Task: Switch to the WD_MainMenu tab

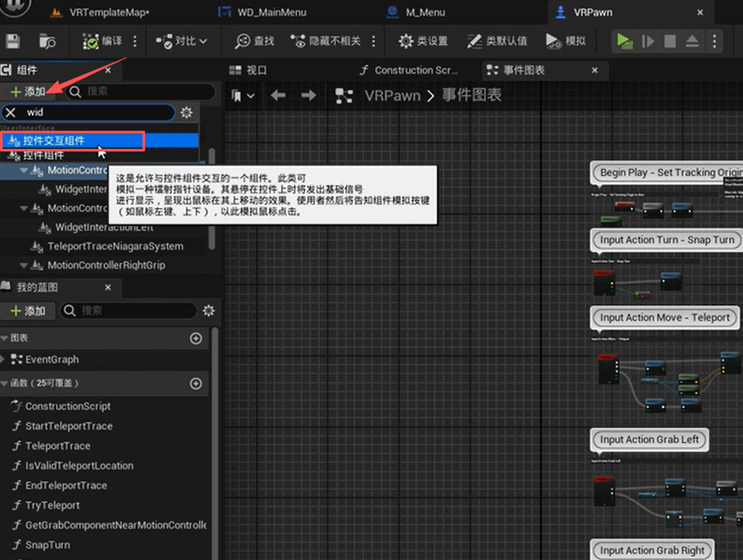Action: (271, 12)
